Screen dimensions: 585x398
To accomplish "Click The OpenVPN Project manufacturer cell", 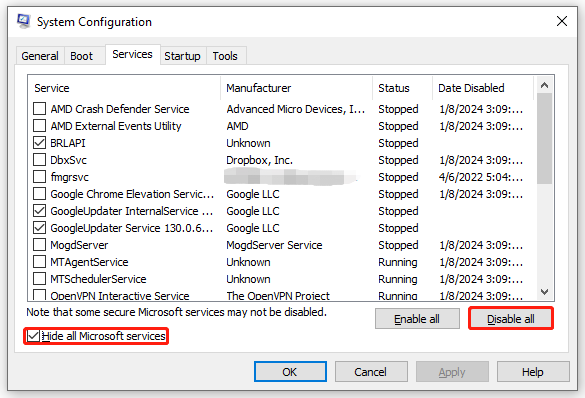I will (278, 295).
